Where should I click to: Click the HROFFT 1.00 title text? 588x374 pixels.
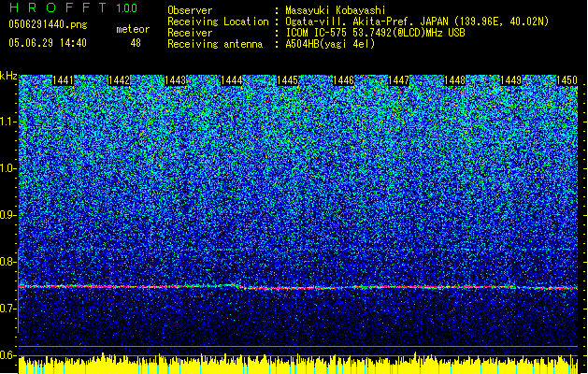(x=70, y=8)
